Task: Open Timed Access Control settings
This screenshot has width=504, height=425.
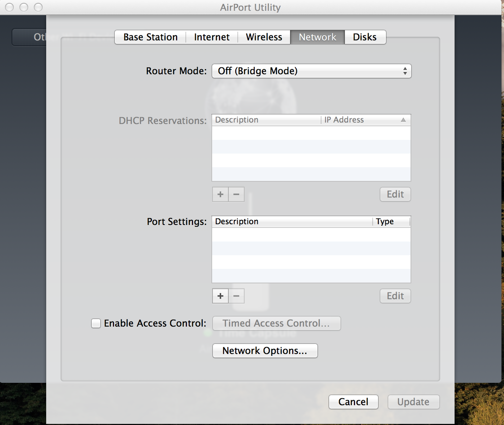Action: [x=276, y=323]
